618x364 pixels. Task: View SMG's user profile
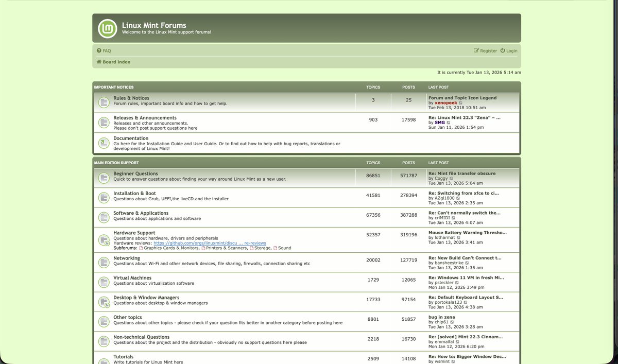point(440,123)
